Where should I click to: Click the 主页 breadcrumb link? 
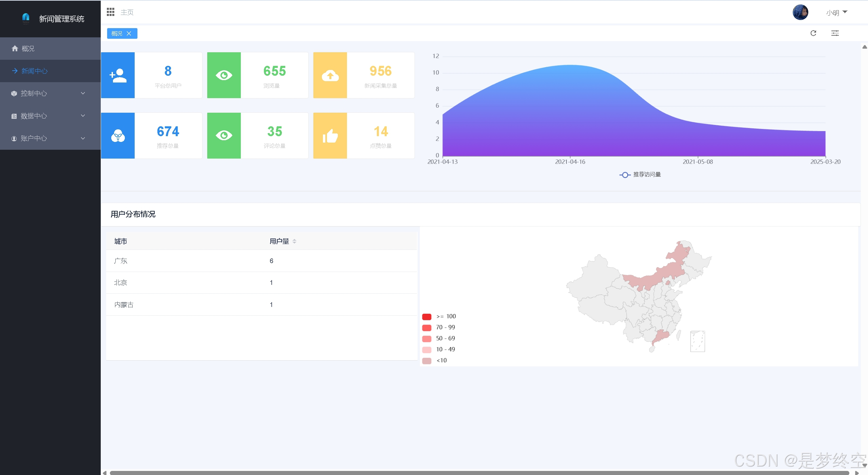(x=127, y=13)
